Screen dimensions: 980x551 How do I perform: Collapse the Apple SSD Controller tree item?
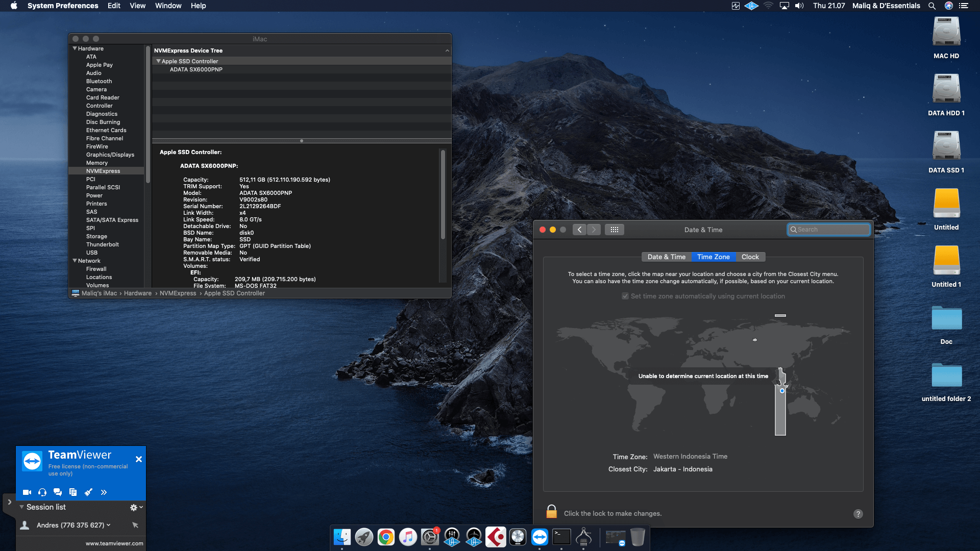coord(159,61)
